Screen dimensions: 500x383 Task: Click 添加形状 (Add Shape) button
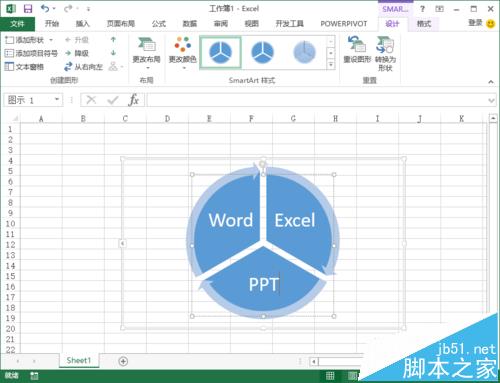[x=25, y=40]
